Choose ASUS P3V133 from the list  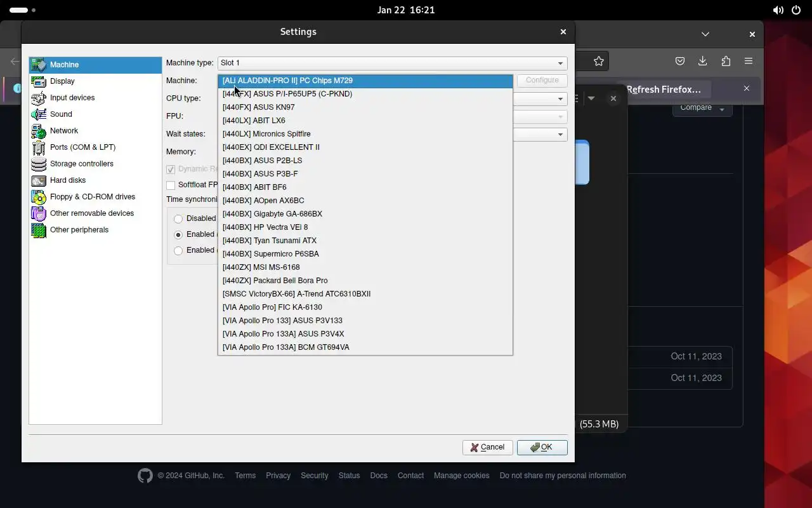tap(365, 321)
